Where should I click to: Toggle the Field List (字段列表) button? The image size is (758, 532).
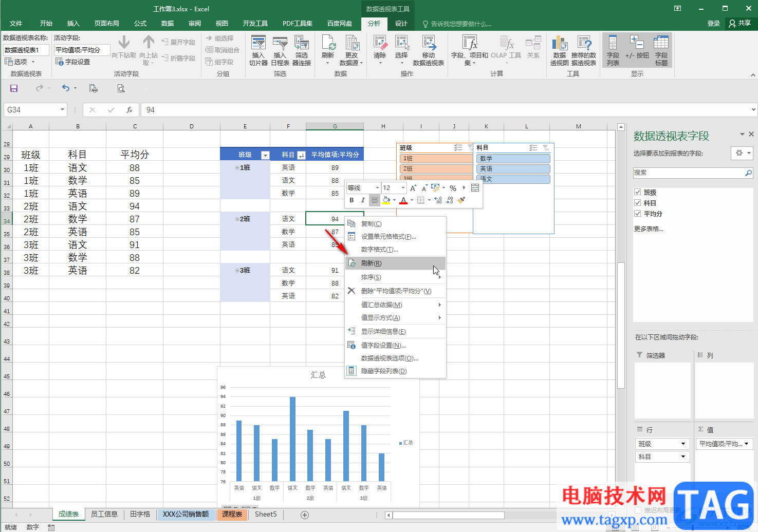[613, 50]
